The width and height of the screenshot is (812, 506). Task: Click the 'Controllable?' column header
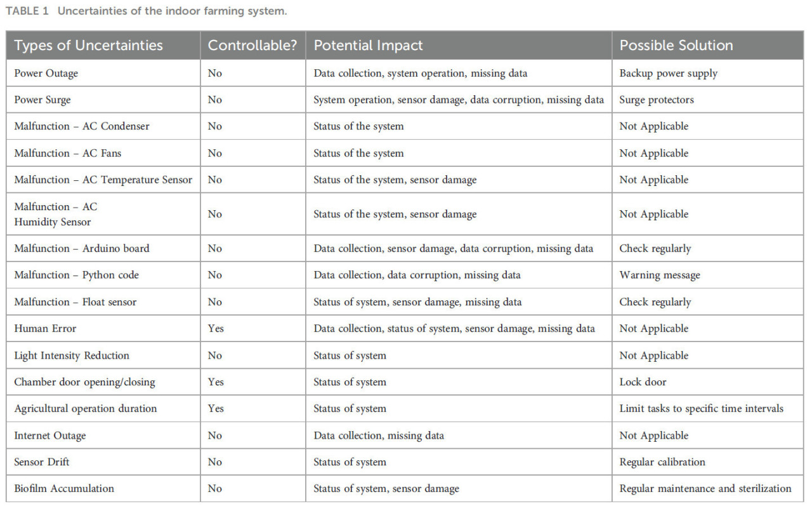click(x=252, y=46)
